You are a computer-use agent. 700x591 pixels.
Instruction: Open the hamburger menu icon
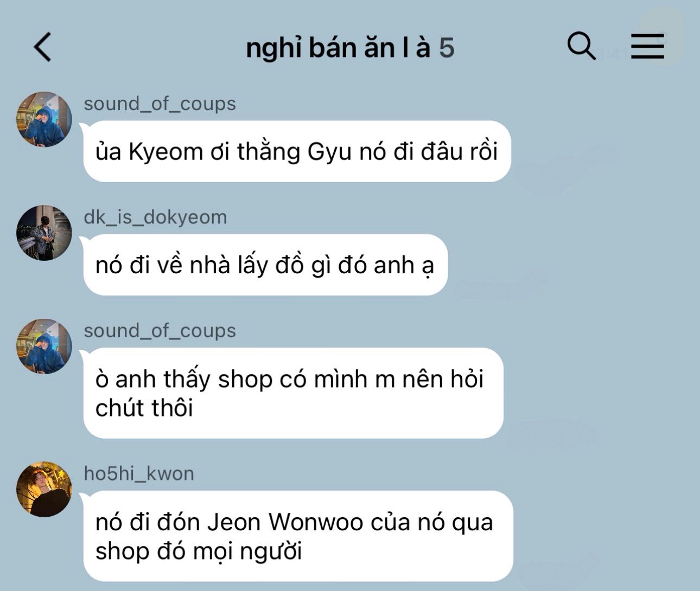[x=647, y=46]
